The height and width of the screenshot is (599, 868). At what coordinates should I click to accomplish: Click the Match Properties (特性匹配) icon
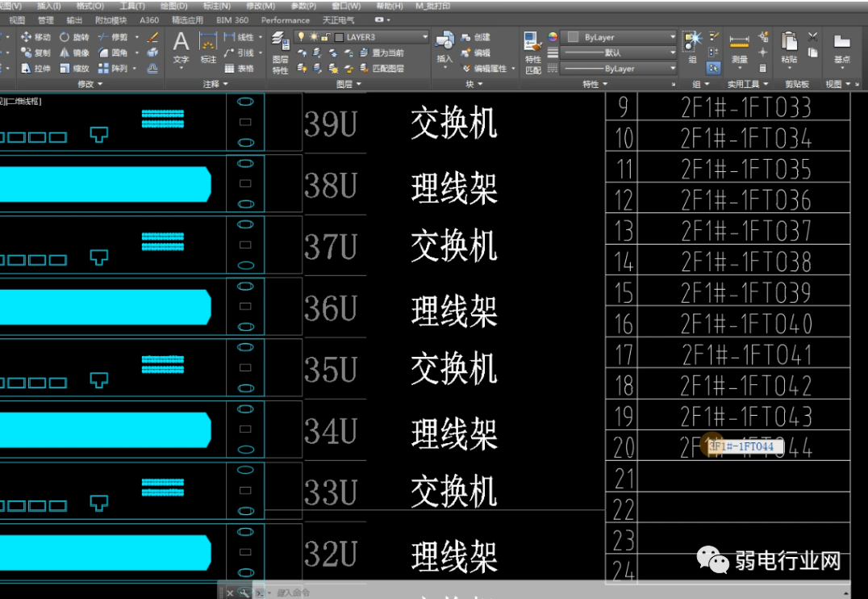532,52
